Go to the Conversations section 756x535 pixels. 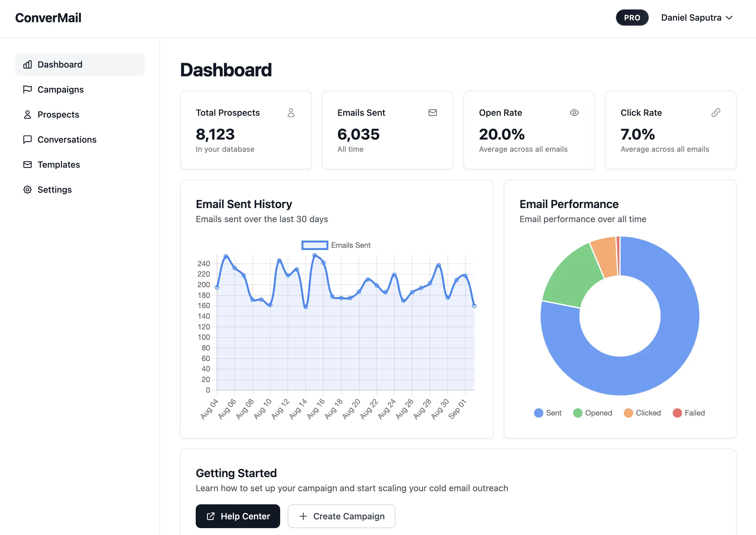67,140
